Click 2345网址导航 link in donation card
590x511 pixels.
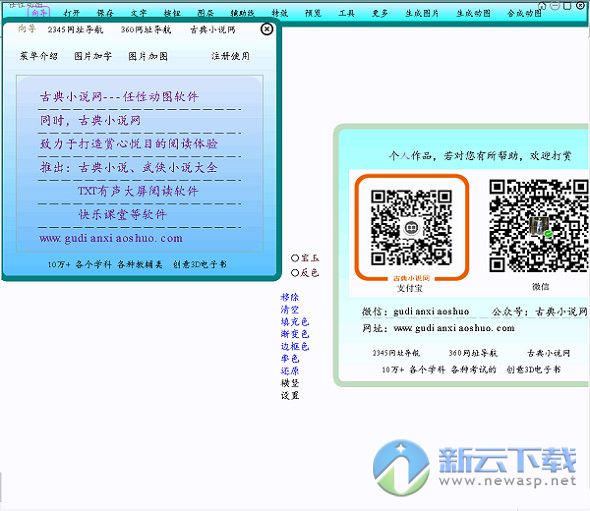pyautogui.click(x=396, y=353)
